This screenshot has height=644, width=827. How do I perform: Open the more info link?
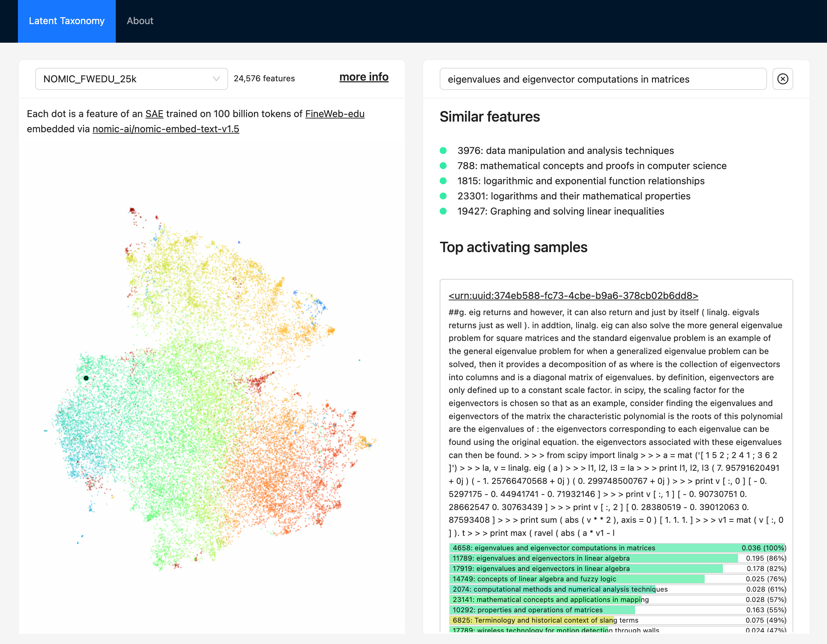(x=364, y=77)
